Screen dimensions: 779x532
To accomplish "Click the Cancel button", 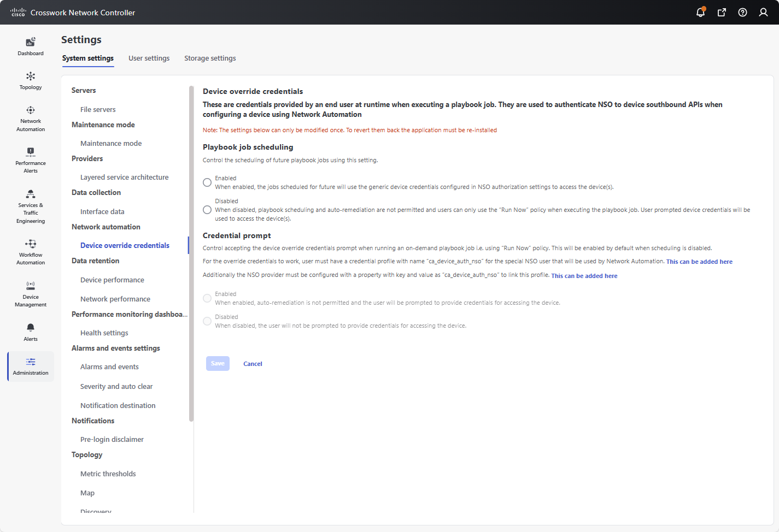I will pyautogui.click(x=253, y=364).
